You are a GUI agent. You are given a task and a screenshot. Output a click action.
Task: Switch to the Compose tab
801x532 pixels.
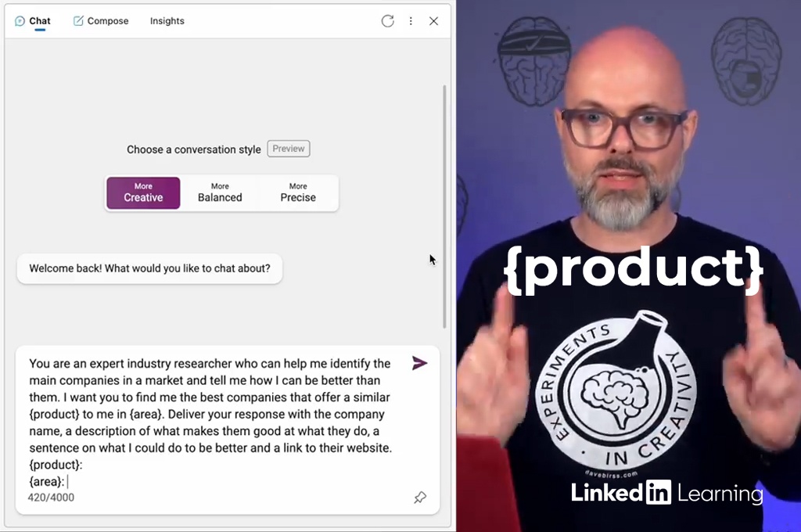[x=101, y=21]
